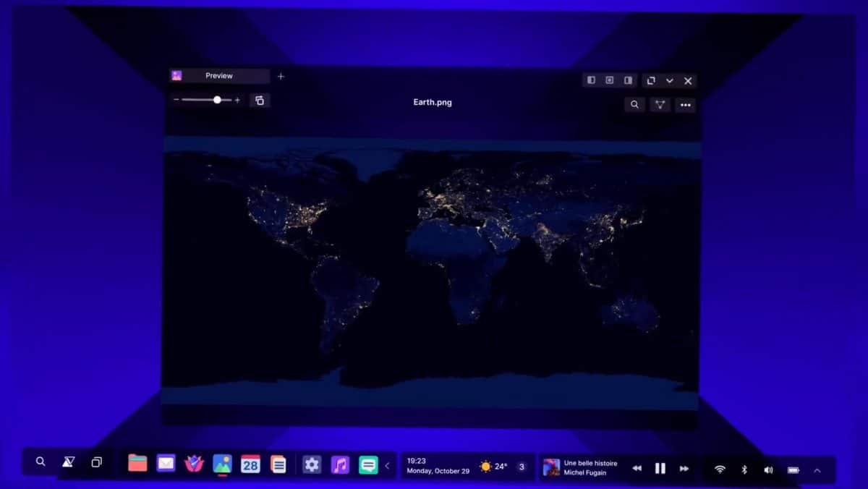Open the Calendar showing the 28th
This screenshot has height=489, width=868.
point(250,464)
